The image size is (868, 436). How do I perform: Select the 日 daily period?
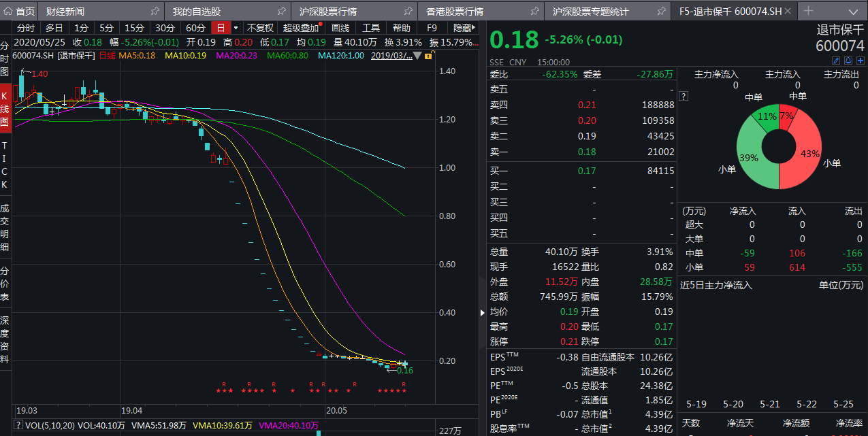click(221, 28)
